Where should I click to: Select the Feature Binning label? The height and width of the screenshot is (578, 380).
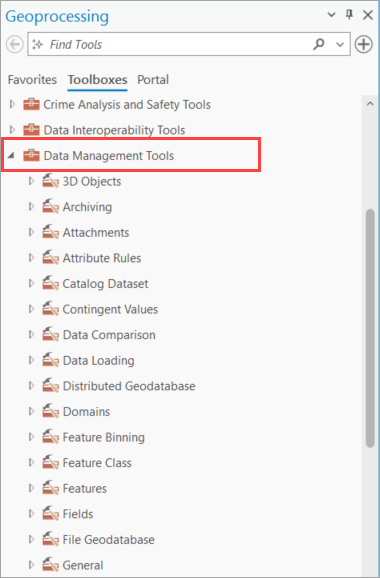click(104, 437)
